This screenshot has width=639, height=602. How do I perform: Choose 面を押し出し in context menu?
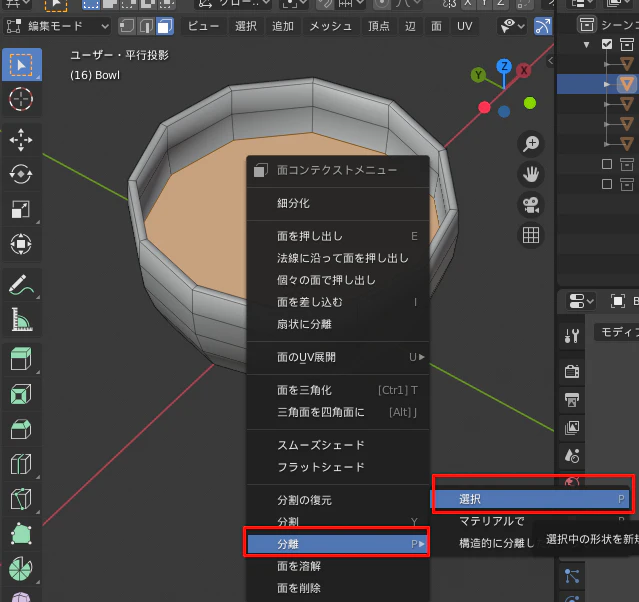point(337,236)
